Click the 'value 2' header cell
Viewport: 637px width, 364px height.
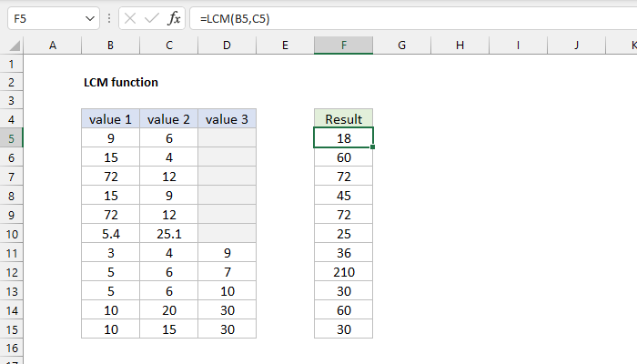pos(169,119)
